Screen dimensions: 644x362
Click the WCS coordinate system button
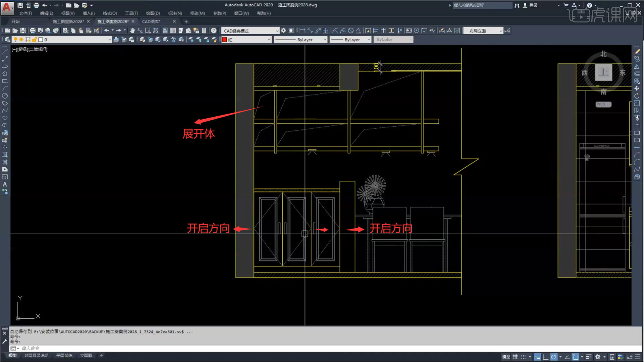603,104
